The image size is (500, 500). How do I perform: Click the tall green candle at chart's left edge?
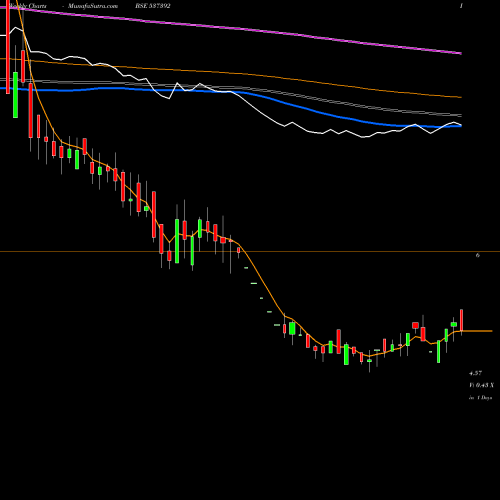coord(15,95)
